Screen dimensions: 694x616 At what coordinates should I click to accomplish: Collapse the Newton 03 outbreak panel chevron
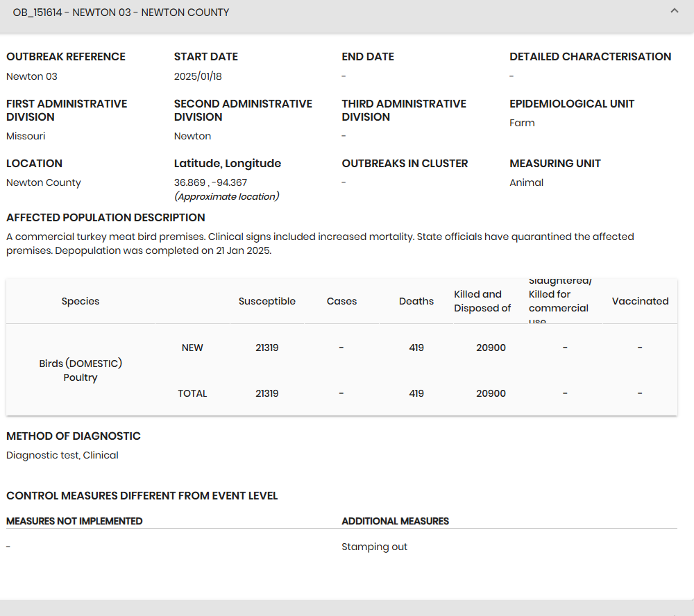674,11
